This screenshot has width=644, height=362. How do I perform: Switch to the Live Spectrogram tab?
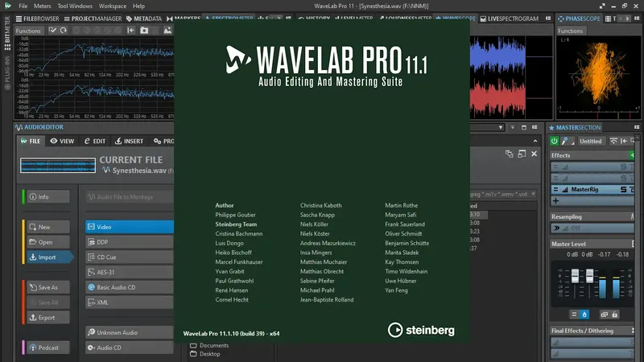tap(510, 19)
